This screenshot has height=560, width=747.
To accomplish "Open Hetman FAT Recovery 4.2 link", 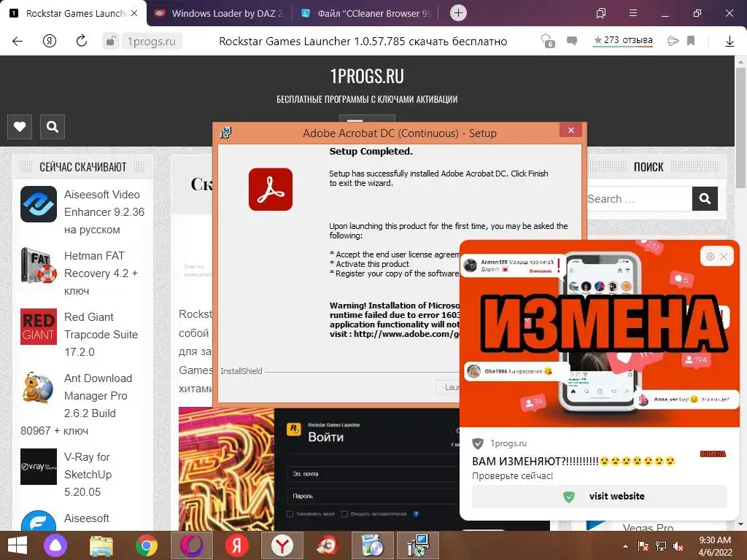I will point(101,273).
